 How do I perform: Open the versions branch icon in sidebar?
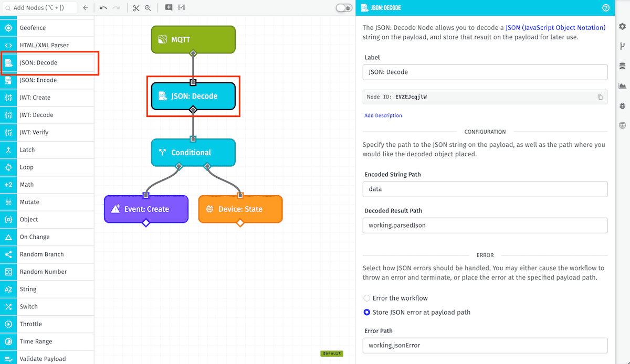pyautogui.click(x=622, y=46)
